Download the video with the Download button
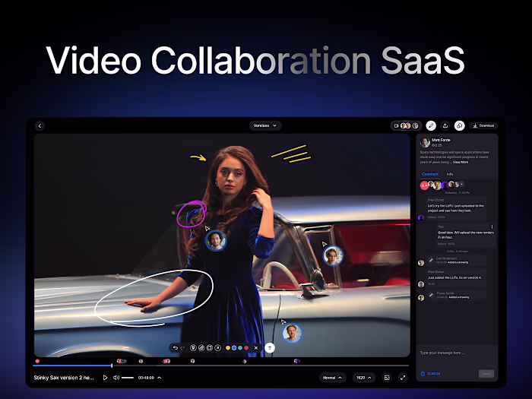532x399 pixels. 483,125
